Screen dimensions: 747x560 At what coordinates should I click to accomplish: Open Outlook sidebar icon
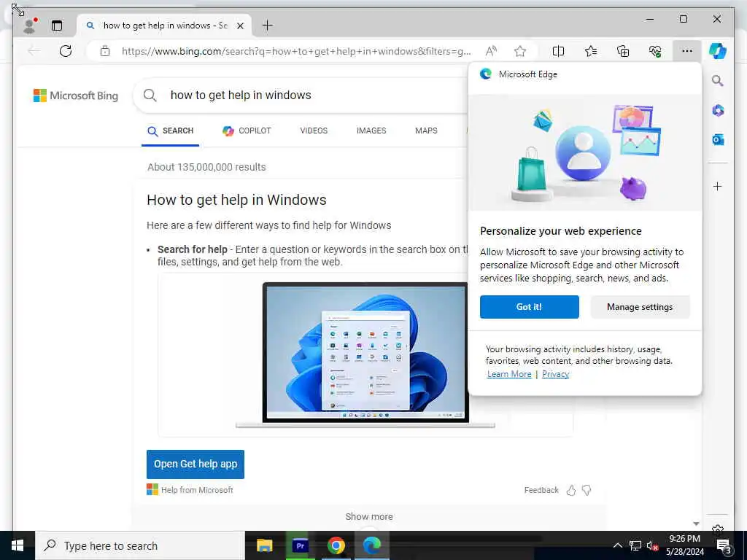point(718,139)
